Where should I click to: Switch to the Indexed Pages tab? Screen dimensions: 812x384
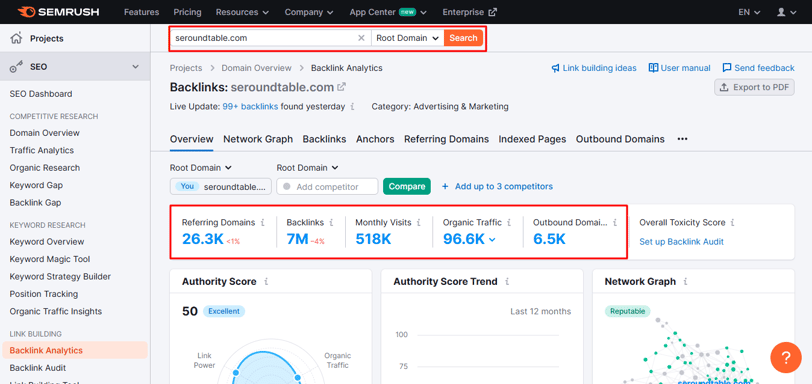pyautogui.click(x=532, y=139)
